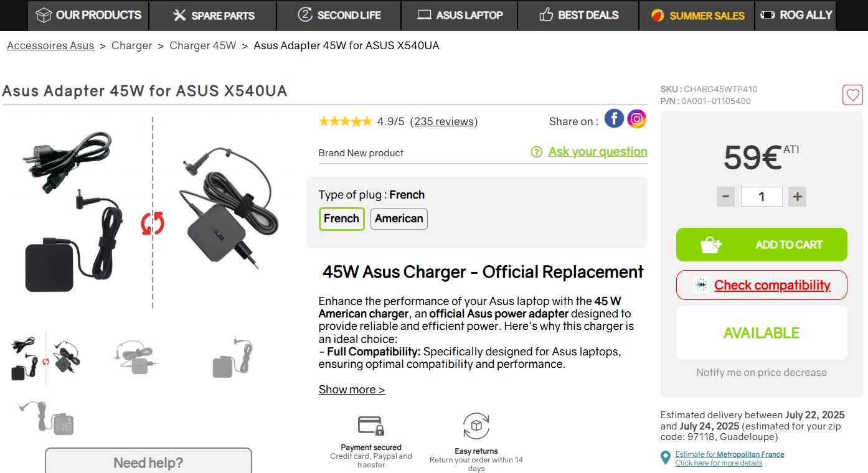Image resolution: width=868 pixels, height=473 pixels.
Task: Click the Add to Cart button
Action: click(x=762, y=245)
